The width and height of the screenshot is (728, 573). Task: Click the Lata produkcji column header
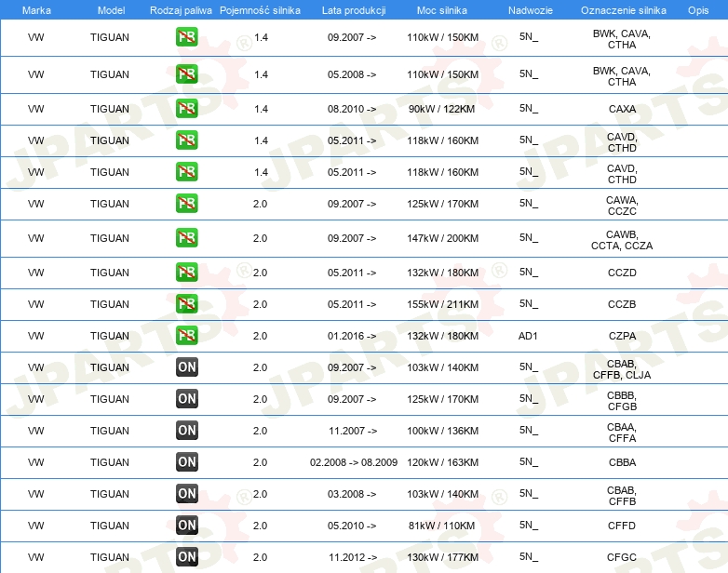point(354,10)
